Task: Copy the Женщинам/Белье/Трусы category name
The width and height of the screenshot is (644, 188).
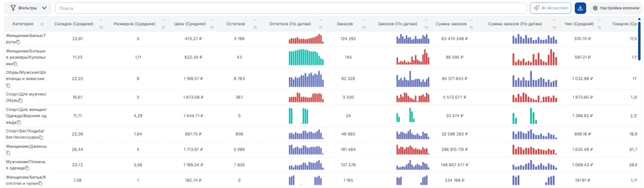Action: (18, 42)
